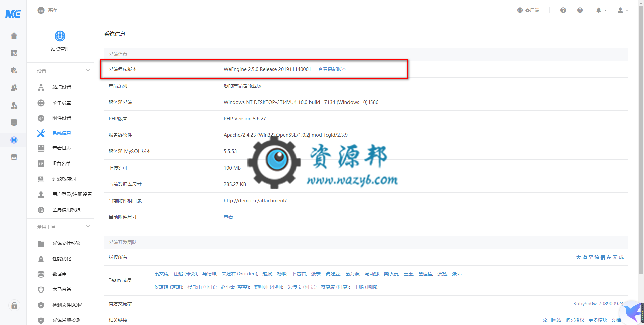Image resolution: width=644 pixels, height=325 pixels.
Task: Click the large 站点管理 globe icon
Action: (x=60, y=36)
